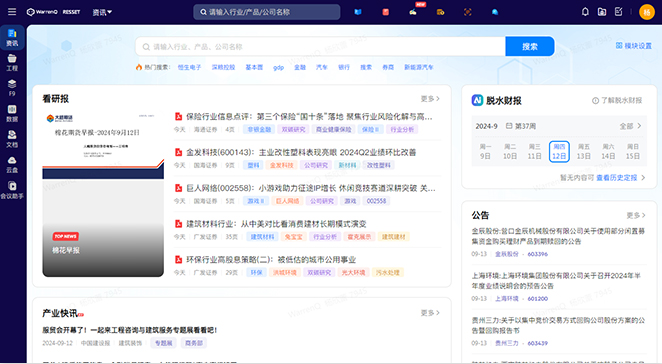Select 周三 11日 in the calendar
Screen dimensions: 662x364
(534, 152)
